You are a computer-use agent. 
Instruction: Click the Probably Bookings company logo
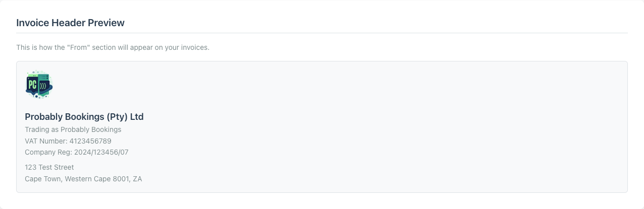tap(39, 85)
